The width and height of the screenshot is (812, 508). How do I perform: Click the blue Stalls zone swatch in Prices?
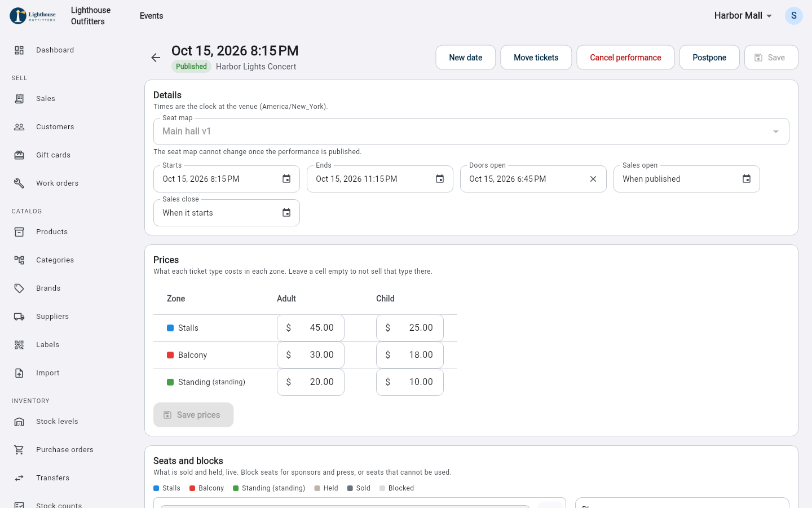point(170,328)
